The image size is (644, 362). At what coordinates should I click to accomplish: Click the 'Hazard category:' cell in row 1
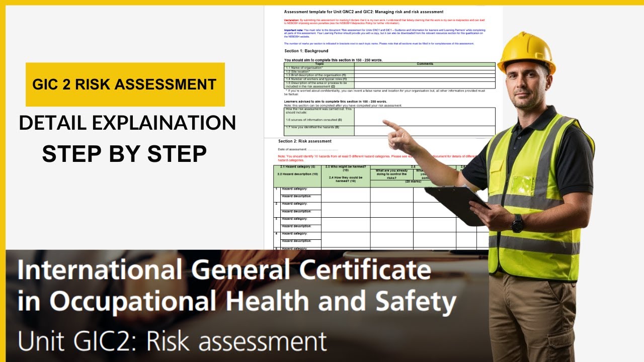pos(301,191)
